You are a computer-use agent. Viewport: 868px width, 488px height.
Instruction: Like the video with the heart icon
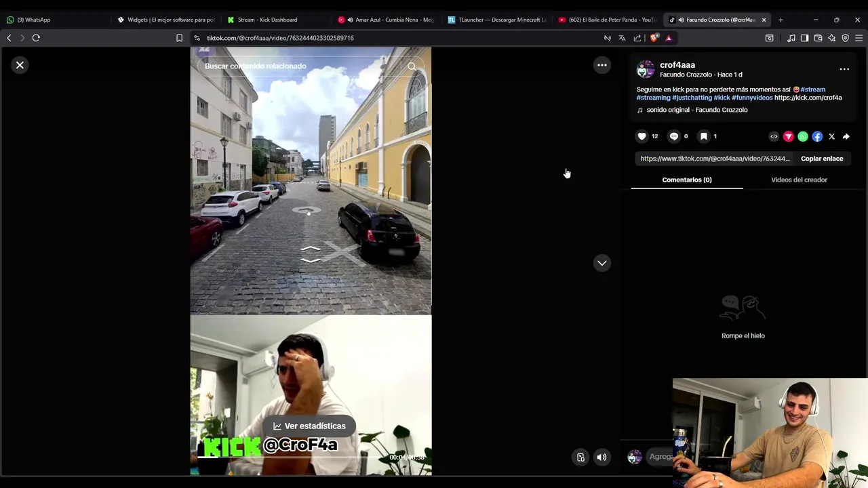[642, 136]
